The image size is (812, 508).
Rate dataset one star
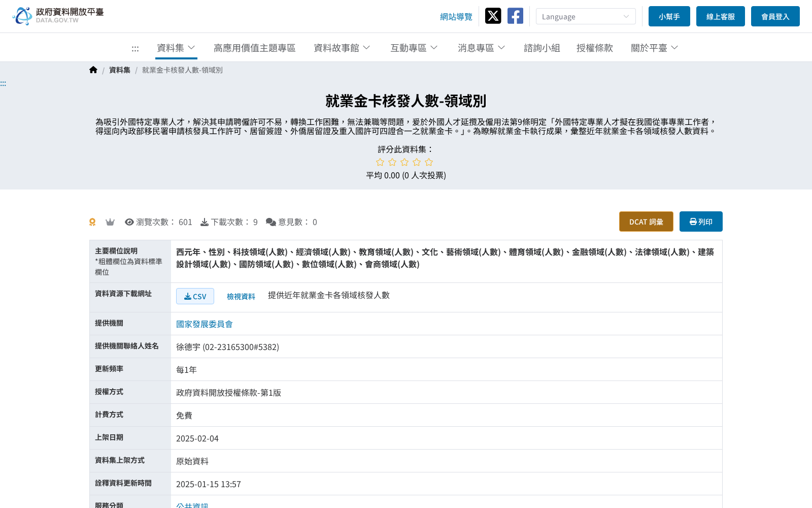380,162
